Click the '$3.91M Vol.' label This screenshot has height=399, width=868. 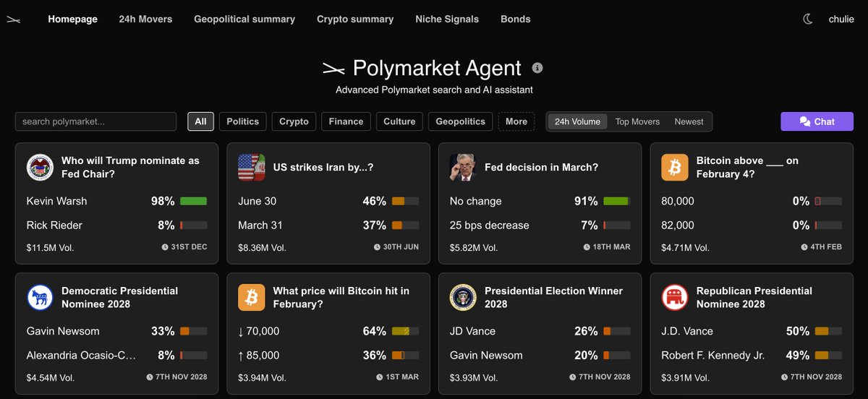point(685,377)
